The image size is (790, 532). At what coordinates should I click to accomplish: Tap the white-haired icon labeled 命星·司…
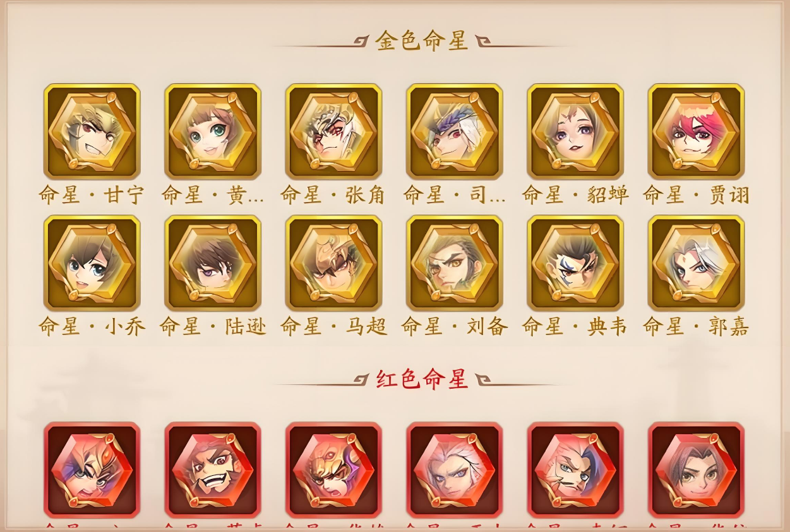pyautogui.click(x=455, y=131)
